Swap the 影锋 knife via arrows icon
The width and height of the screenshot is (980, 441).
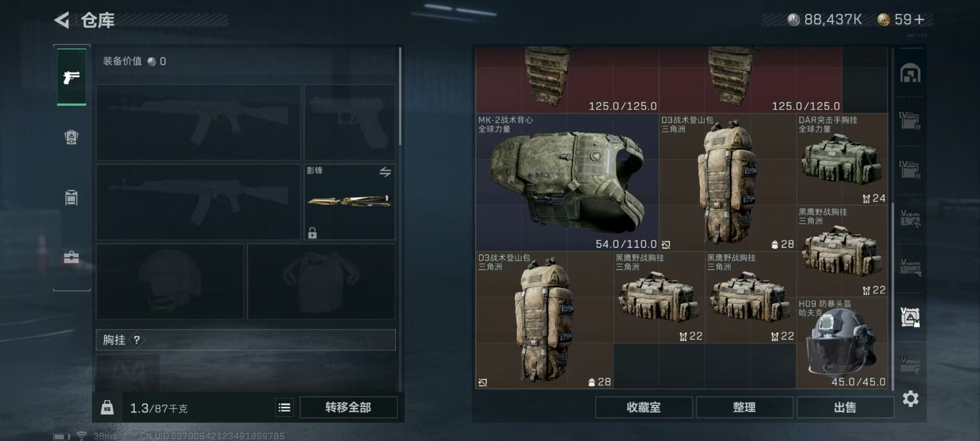pos(385,172)
